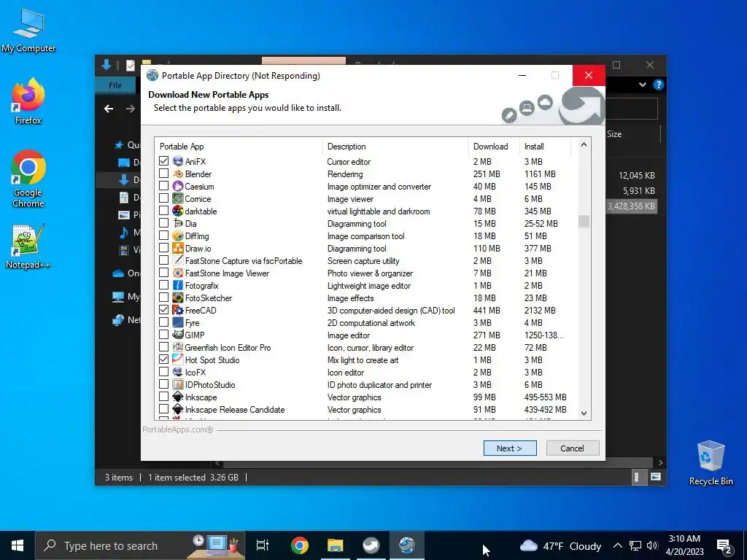Click the app list scrollbar thumb

point(584,222)
